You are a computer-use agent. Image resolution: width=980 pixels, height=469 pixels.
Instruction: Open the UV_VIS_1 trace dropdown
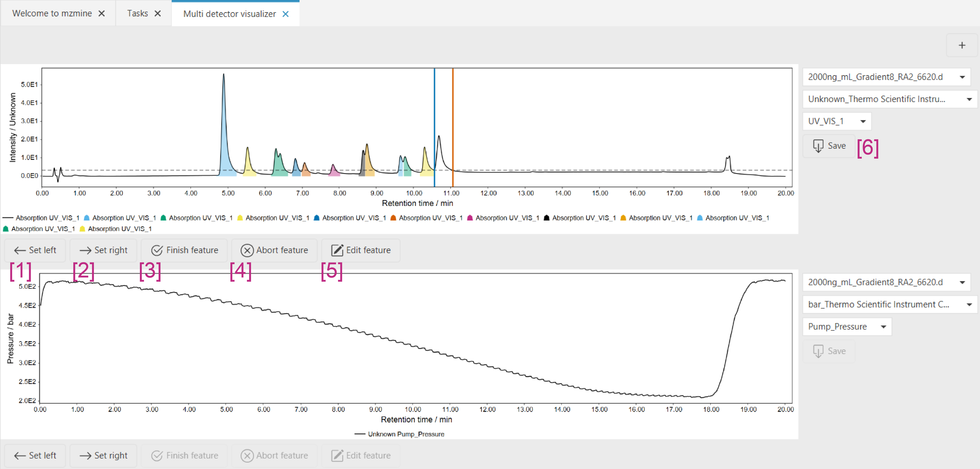click(837, 121)
